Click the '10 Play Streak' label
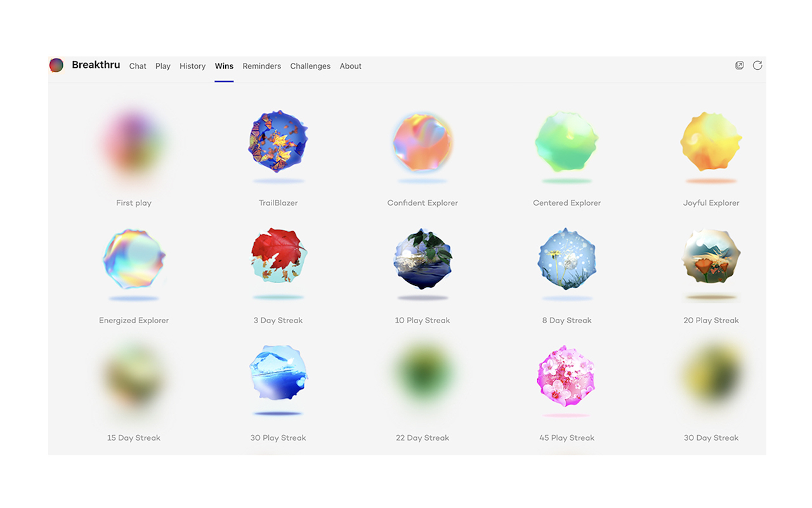This screenshot has height=508, width=812. click(x=422, y=321)
